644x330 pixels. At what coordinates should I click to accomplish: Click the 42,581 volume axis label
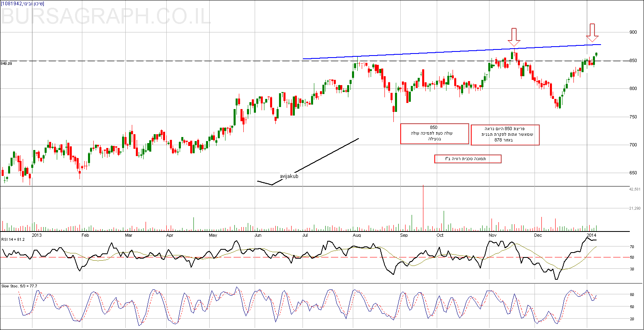click(x=635, y=189)
